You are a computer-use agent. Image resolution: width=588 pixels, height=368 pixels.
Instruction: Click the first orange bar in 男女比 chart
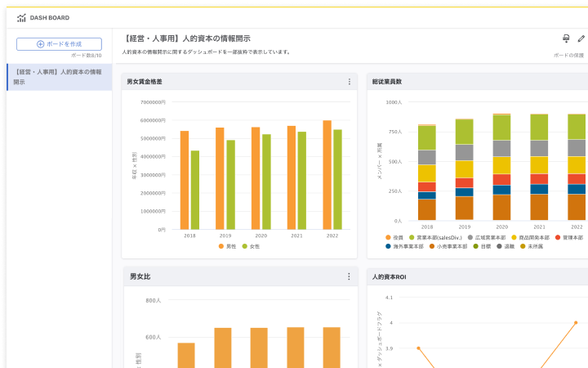(x=186, y=355)
